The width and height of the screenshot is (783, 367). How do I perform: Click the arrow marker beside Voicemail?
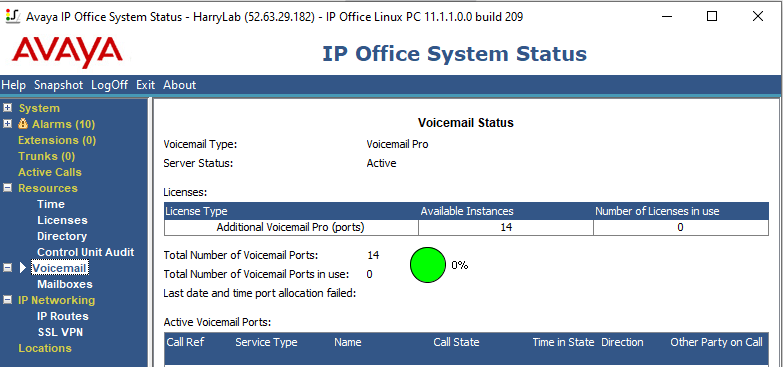(22, 268)
